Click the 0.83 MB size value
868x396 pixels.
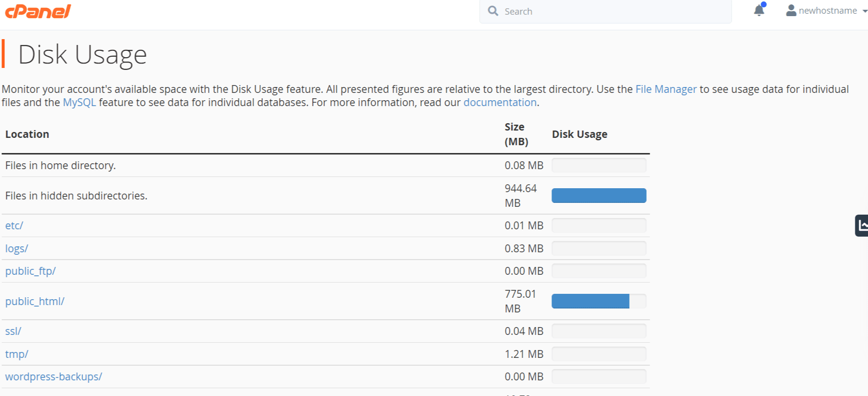[524, 248]
